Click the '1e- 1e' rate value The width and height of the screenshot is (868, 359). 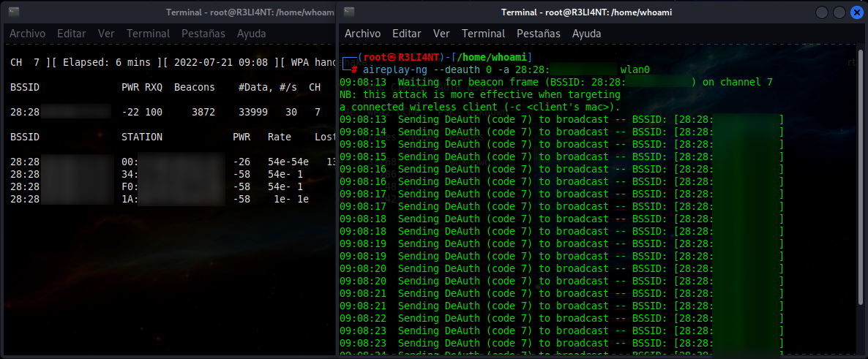tap(292, 199)
